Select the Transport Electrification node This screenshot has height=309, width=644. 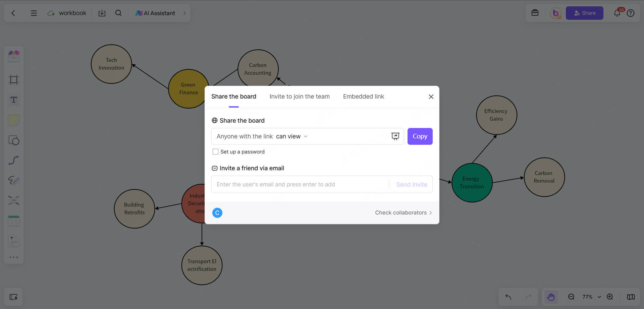click(x=202, y=265)
